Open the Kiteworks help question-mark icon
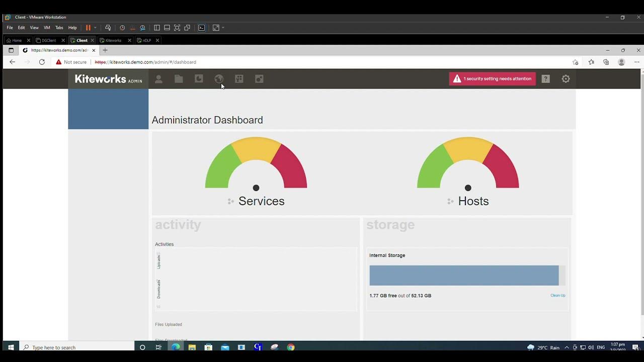Viewport: 644px width, 362px height. pos(546,79)
